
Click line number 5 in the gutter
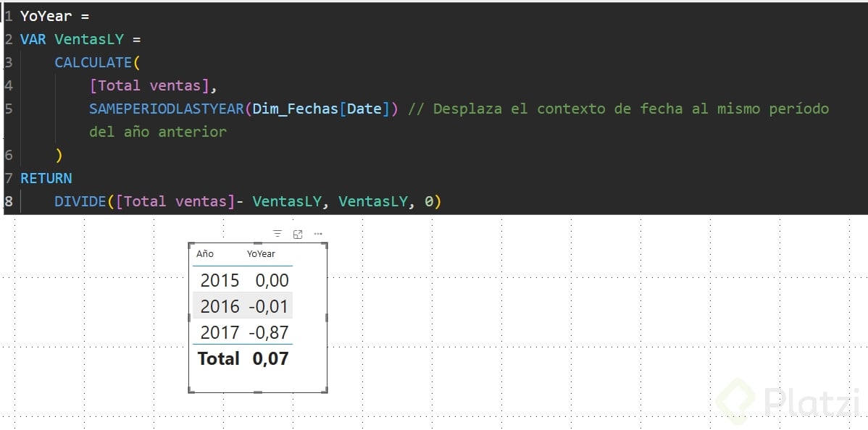tap(9, 109)
